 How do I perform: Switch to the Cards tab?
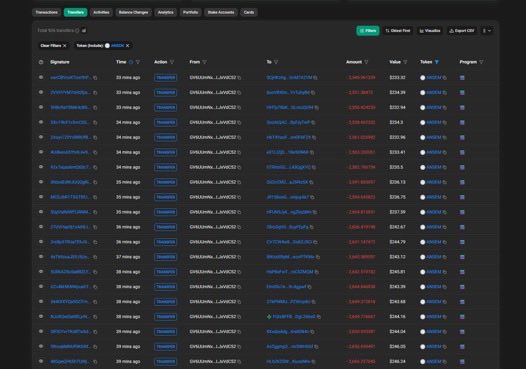point(249,12)
